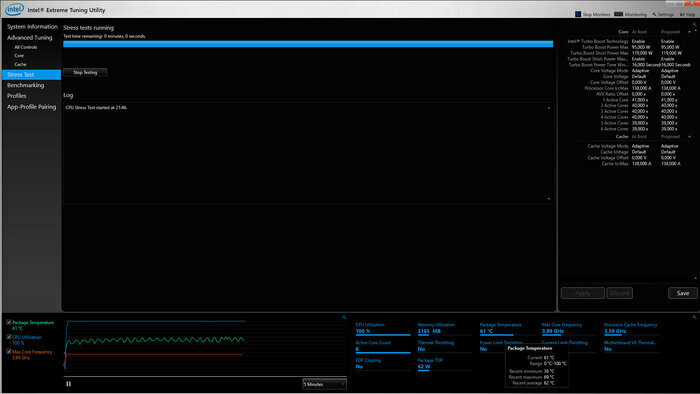Select Cache under Advanced Tuning
Viewport: 700px width, 394px height.
click(20, 64)
